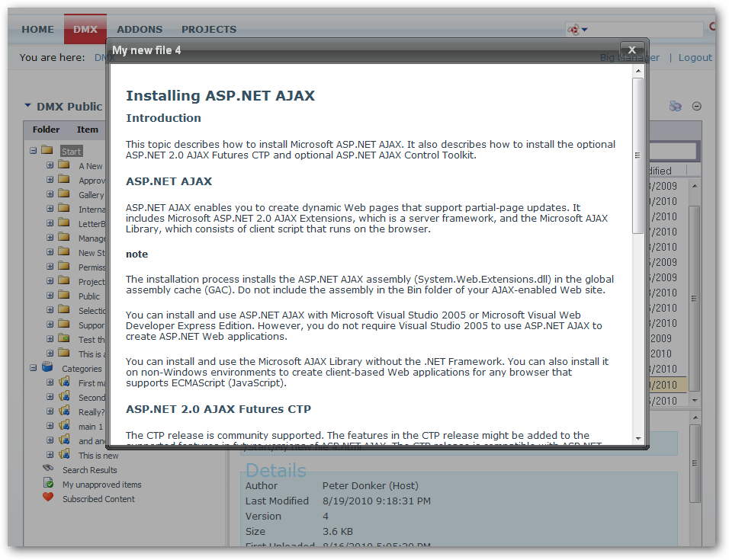Screen dimensions: 729x560
Task: Click the Peter Donker (Host) author value
Action: (x=371, y=485)
